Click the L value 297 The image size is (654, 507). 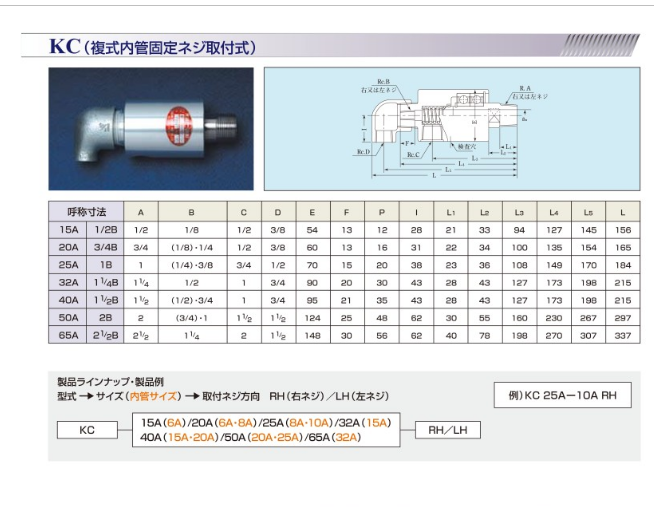623,318
